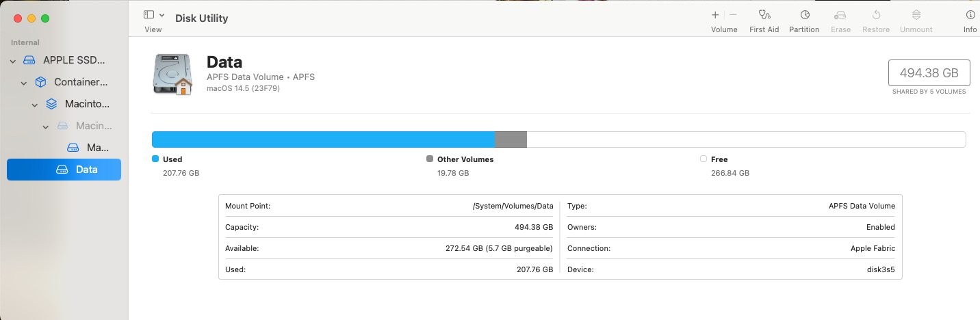Collapse the greyed Macin... snapshot node

tap(46, 126)
